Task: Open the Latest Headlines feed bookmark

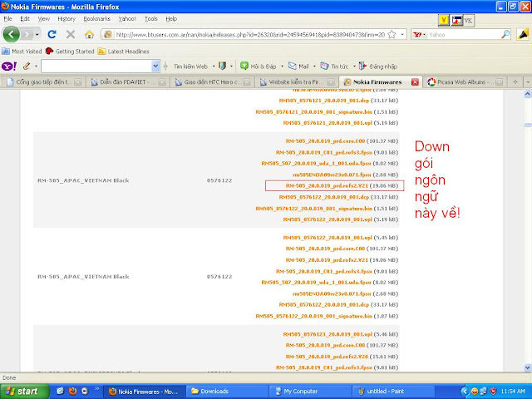Action: pyautogui.click(x=124, y=52)
